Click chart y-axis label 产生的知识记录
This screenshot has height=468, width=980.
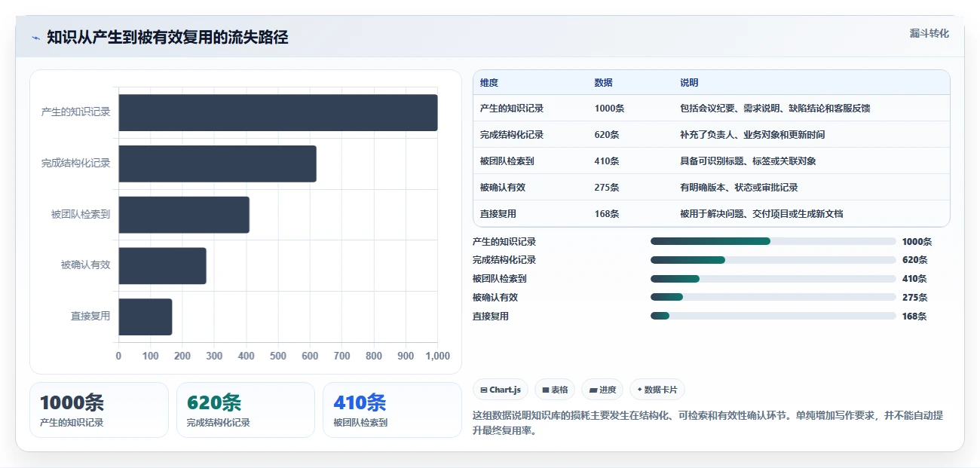76,112
